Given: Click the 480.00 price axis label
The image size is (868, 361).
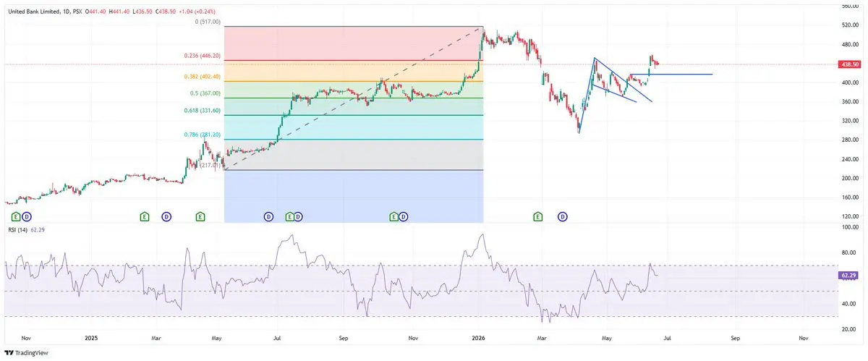Looking at the screenshot, I should tap(850, 44).
